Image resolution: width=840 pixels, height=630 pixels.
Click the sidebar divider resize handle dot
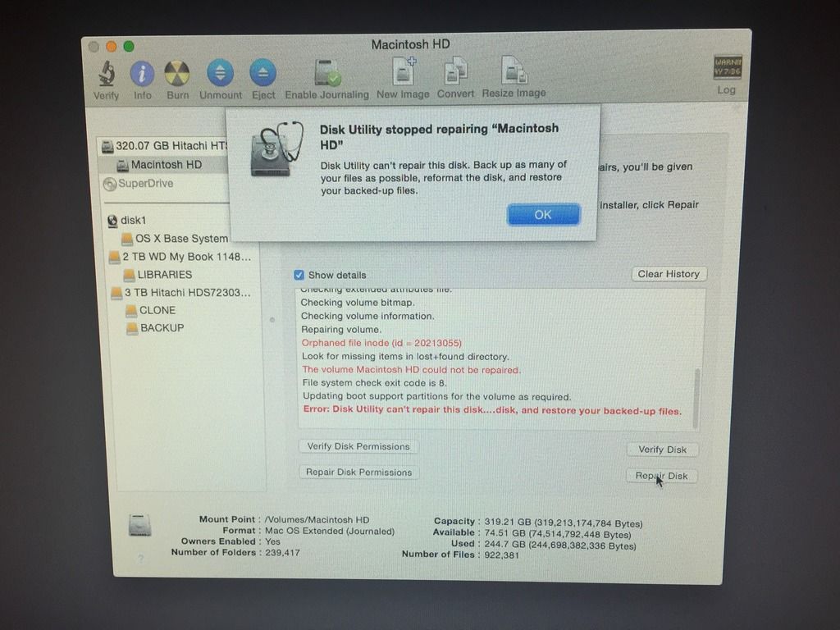coord(272,320)
